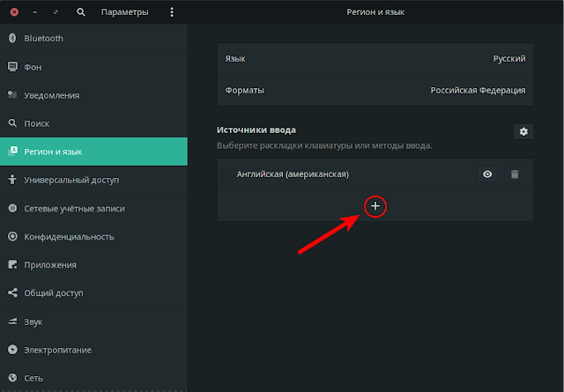This screenshot has height=392, width=564.
Task: Add input source with the plus button
Action: pos(375,206)
